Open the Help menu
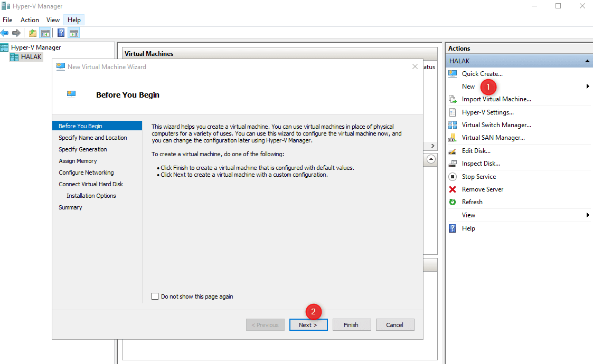593x364 pixels. coord(74,20)
